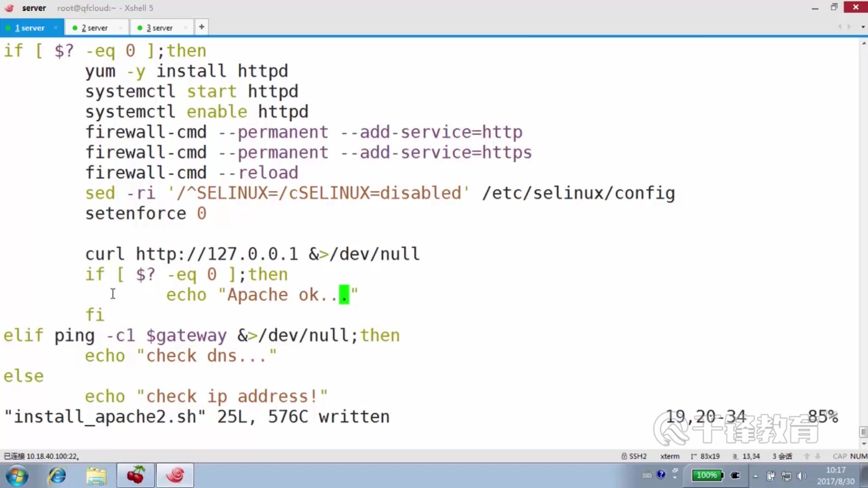The height and width of the screenshot is (488, 868).
Task: Close the '2 server' tab
Action: click(120, 28)
